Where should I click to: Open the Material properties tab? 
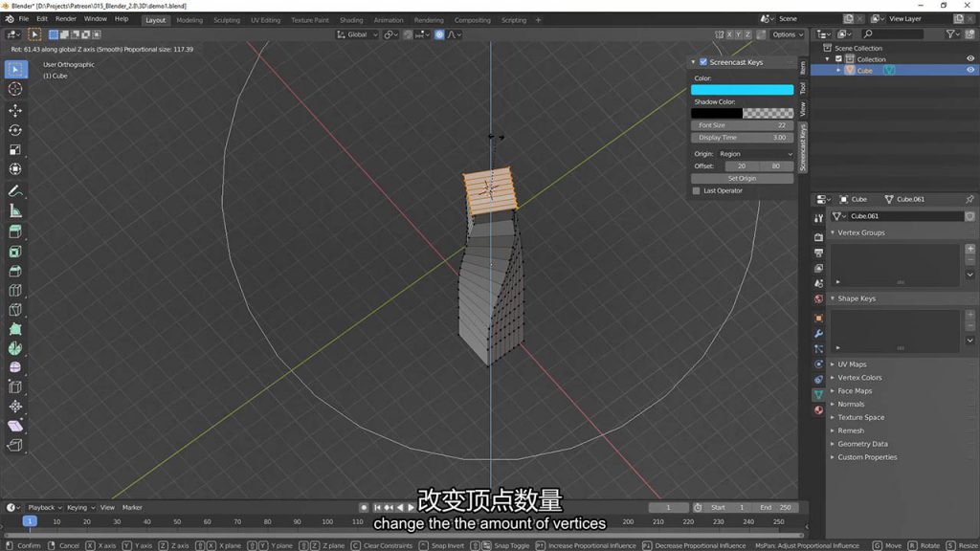coord(819,410)
